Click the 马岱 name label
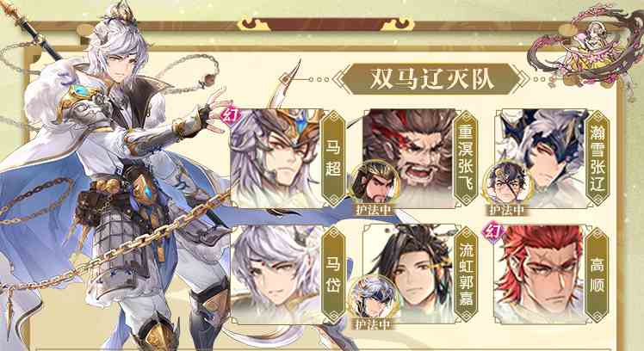644x351 pixels. [x=333, y=274]
